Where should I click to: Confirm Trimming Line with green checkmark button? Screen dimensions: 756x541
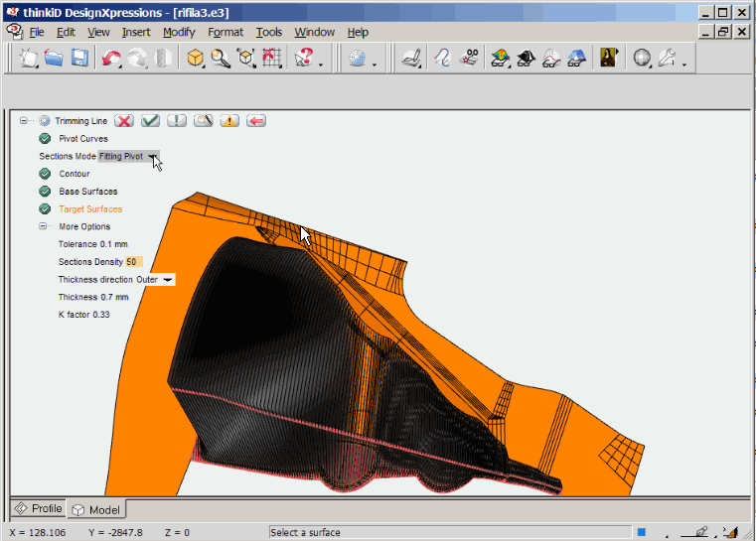(151, 121)
